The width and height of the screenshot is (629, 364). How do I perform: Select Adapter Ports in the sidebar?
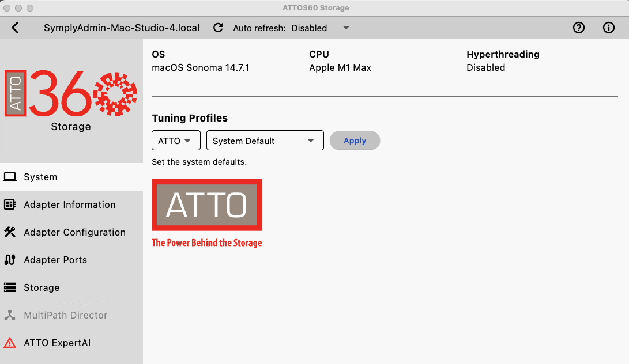(71, 260)
